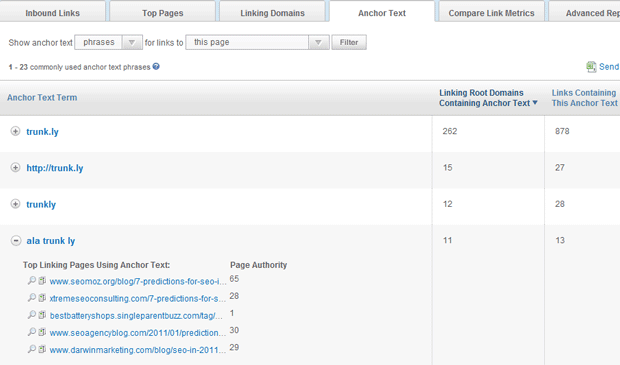This screenshot has height=365, width=620.
Task: Expand the trunkly anchor text row
Action: click(x=15, y=204)
